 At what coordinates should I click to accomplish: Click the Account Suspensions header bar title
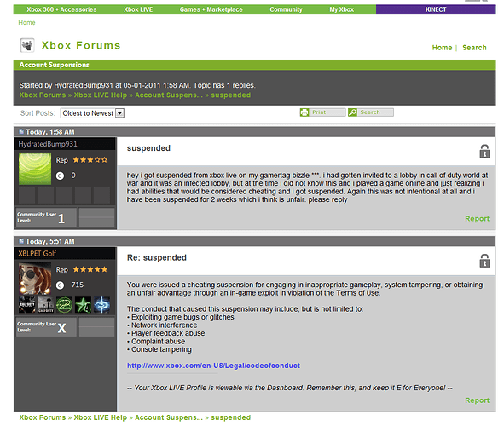pos(54,65)
